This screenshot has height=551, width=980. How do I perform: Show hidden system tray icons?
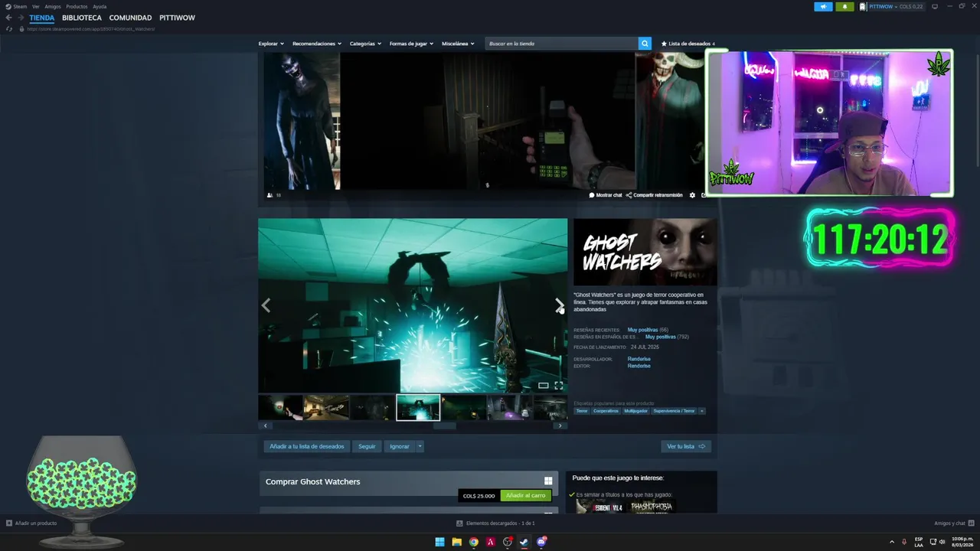pyautogui.click(x=892, y=542)
